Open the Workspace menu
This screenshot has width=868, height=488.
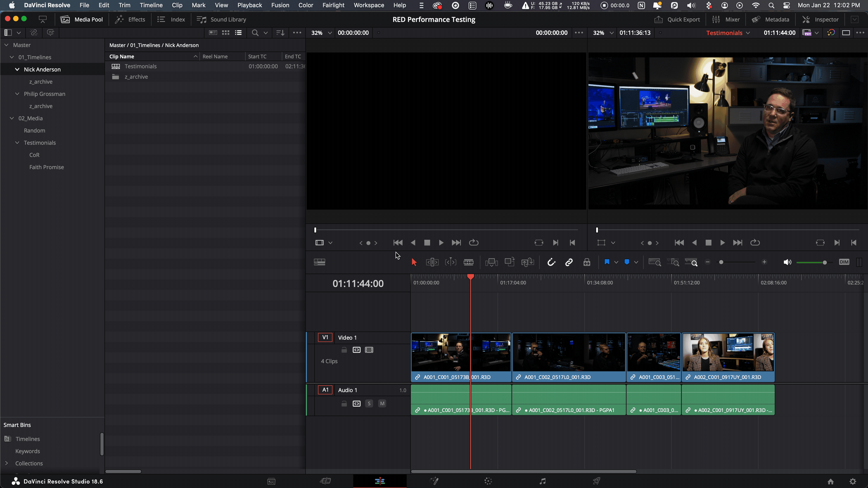tap(369, 5)
